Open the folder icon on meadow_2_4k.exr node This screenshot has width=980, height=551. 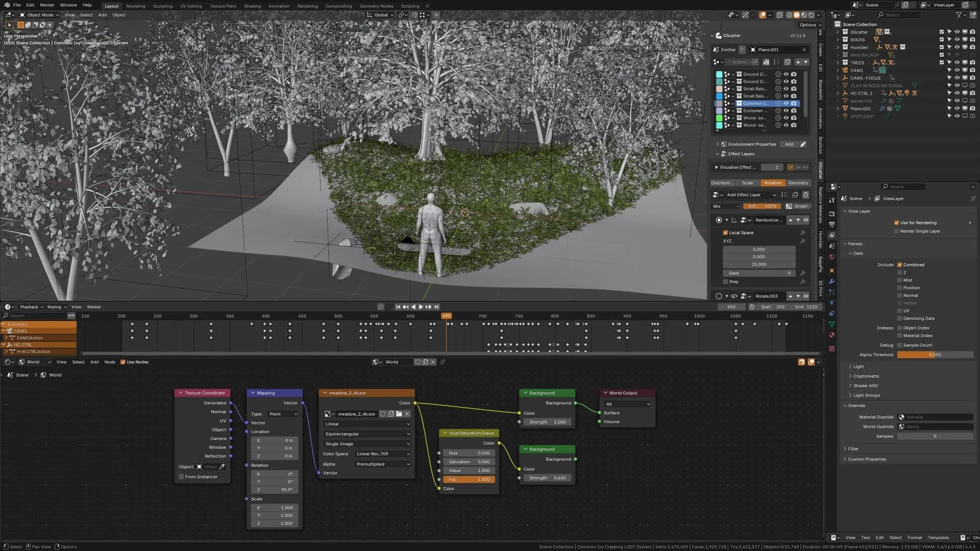[x=399, y=414]
